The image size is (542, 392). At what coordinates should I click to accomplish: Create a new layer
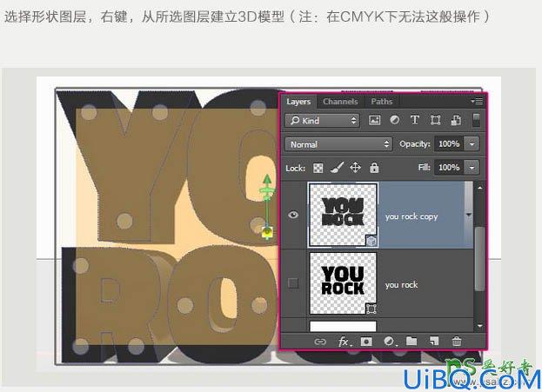[x=434, y=342]
